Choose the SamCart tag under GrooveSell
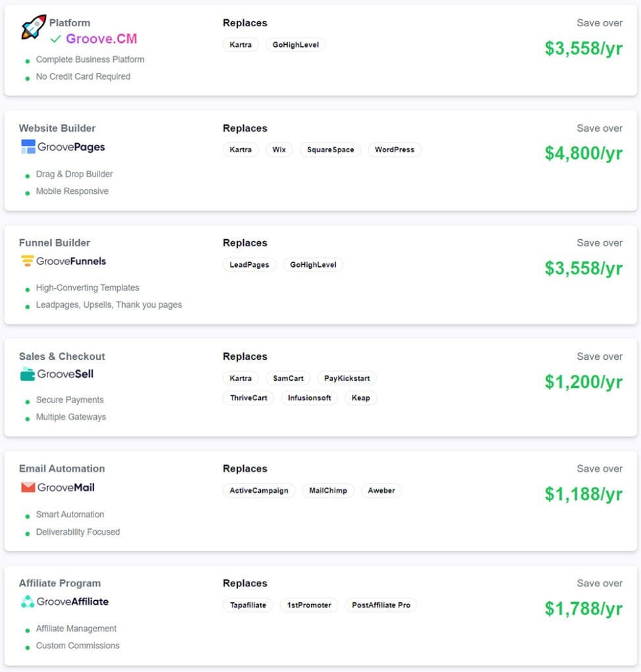 point(289,378)
